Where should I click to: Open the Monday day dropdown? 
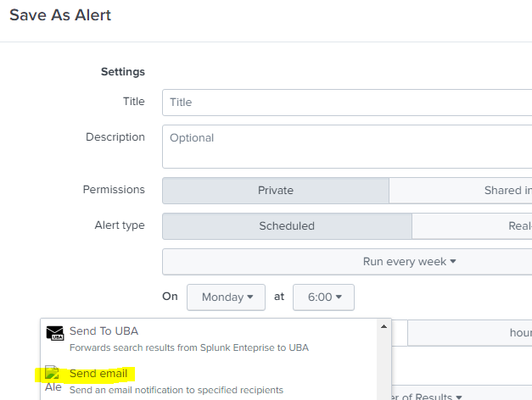click(227, 297)
